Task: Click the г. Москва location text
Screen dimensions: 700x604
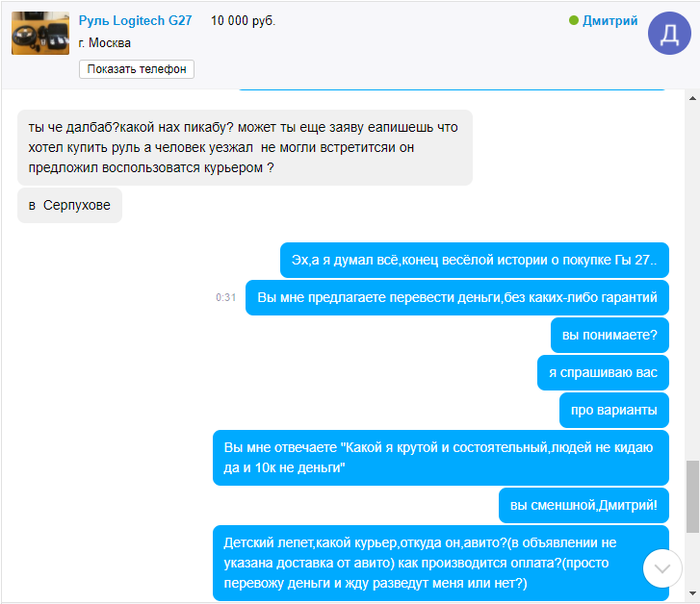Action: coord(104,43)
